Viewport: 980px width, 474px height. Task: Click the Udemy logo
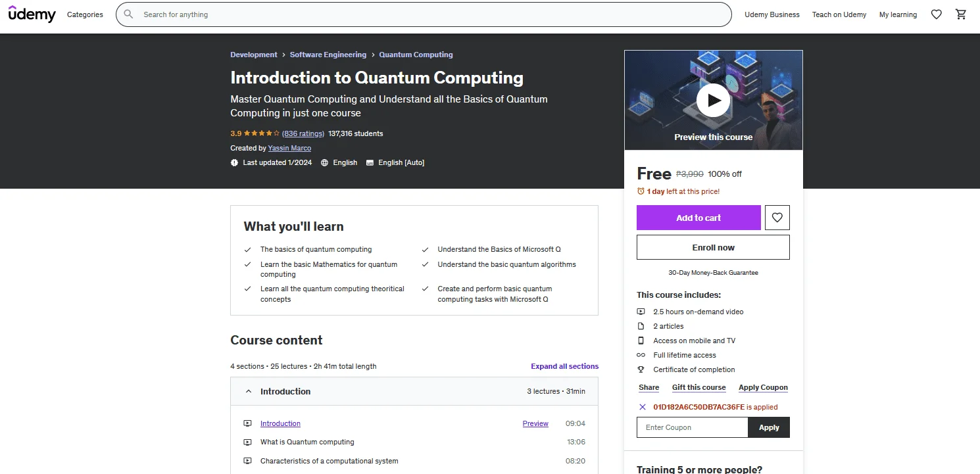[32, 14]
